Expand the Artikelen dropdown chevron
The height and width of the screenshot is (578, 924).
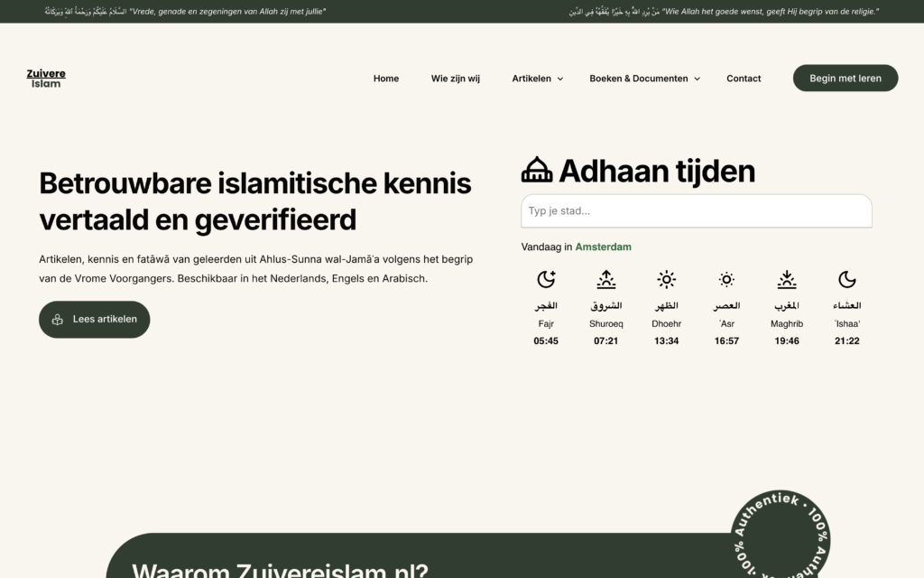(x=560, y=79)
